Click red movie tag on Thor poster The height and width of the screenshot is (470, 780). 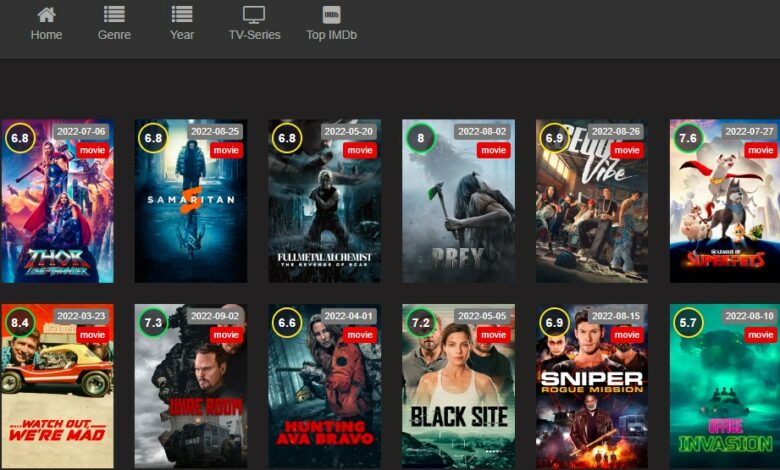pyautogui.click(x=93, y=150)
